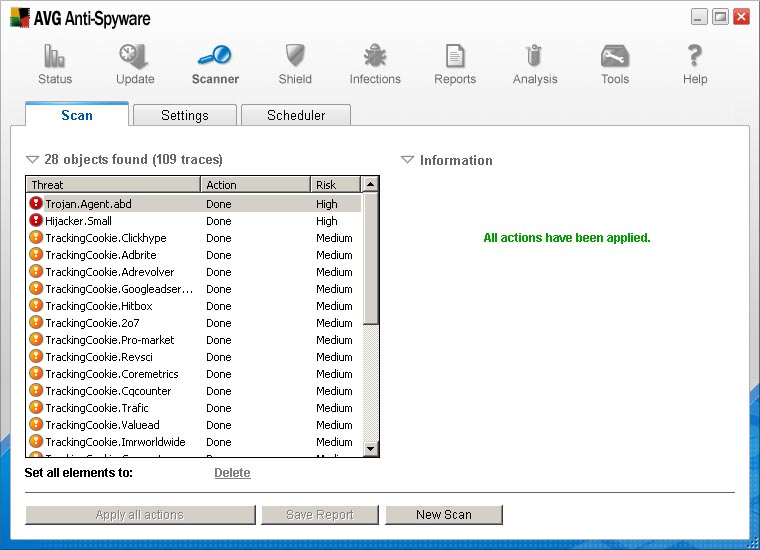Select TrackingCookie.Revsci threat name
Image resolution: width=760 pixels, height=550 pixels.
point(99,357)
